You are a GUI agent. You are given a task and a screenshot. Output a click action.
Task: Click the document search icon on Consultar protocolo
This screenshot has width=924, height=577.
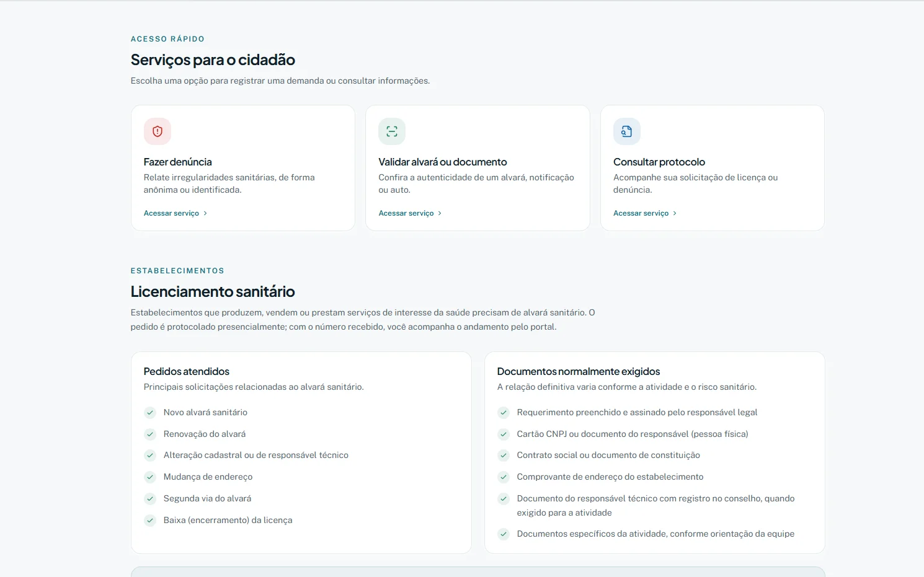click(627, 131)
